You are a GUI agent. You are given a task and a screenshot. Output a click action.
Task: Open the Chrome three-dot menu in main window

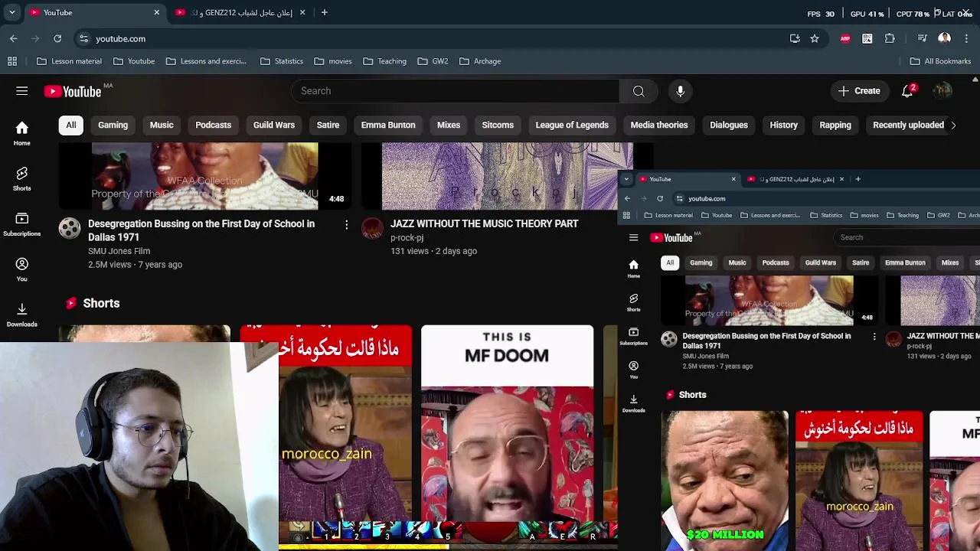(x=967, y=38)
